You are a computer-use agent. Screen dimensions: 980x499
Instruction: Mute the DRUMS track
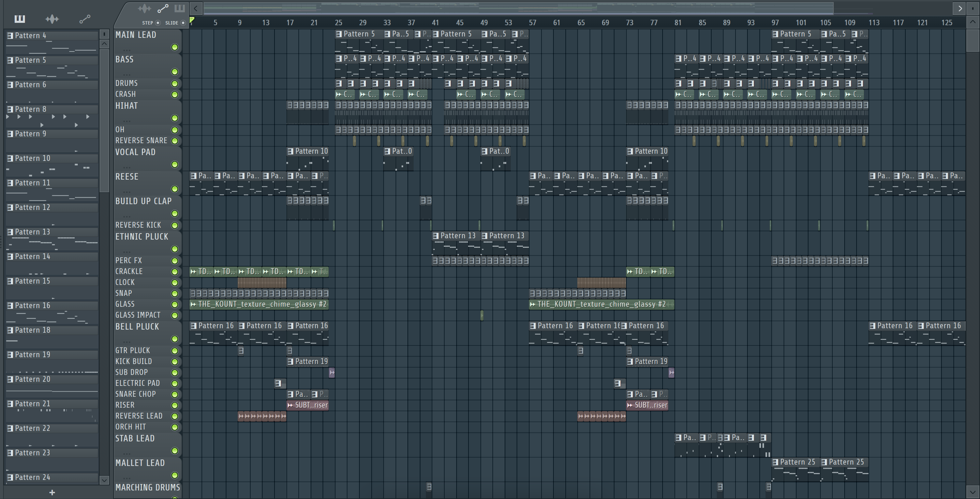click(x=175, y=83)
